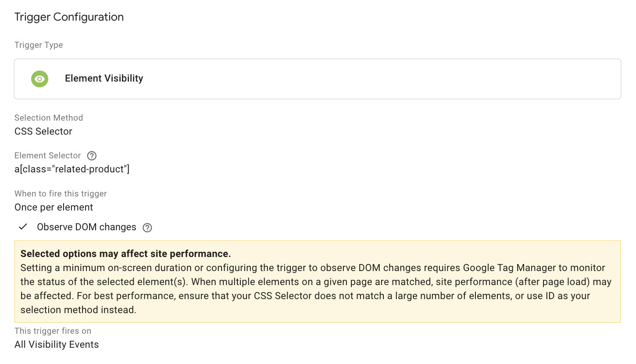Screen dimensions: 636x364
Task: Click the When to fire this trigger label
Action: (61, 193)
